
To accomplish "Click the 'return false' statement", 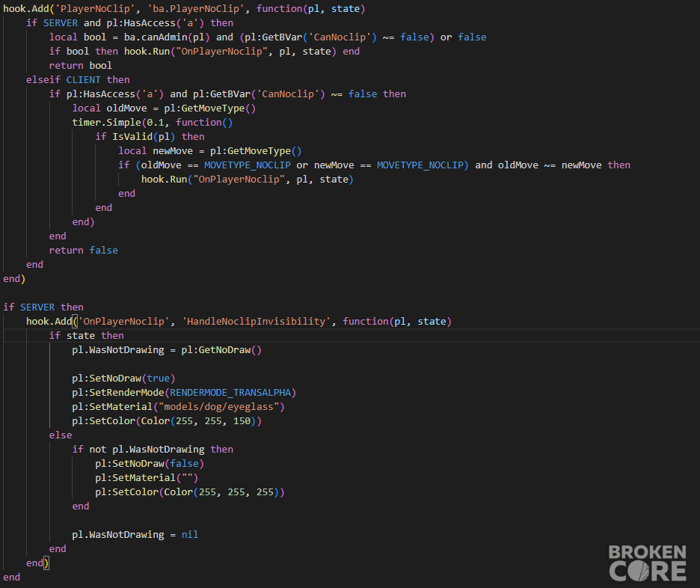I will (x=84, y=251).
